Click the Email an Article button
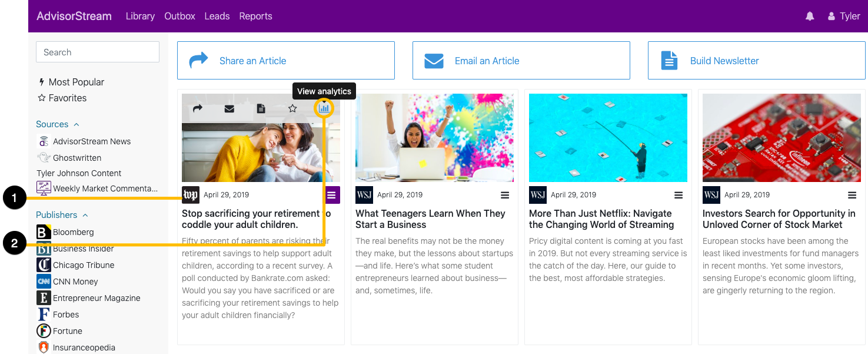868x354 pixels. (521, 61)
